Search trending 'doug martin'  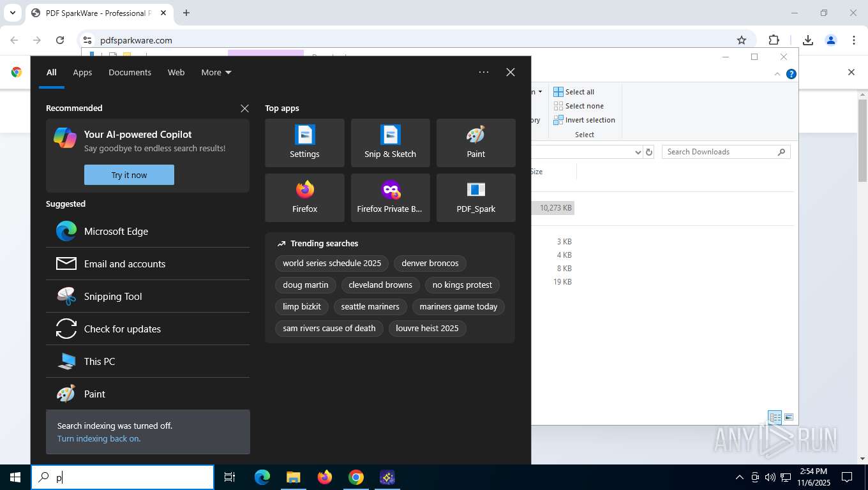click(x=306, y=285)
